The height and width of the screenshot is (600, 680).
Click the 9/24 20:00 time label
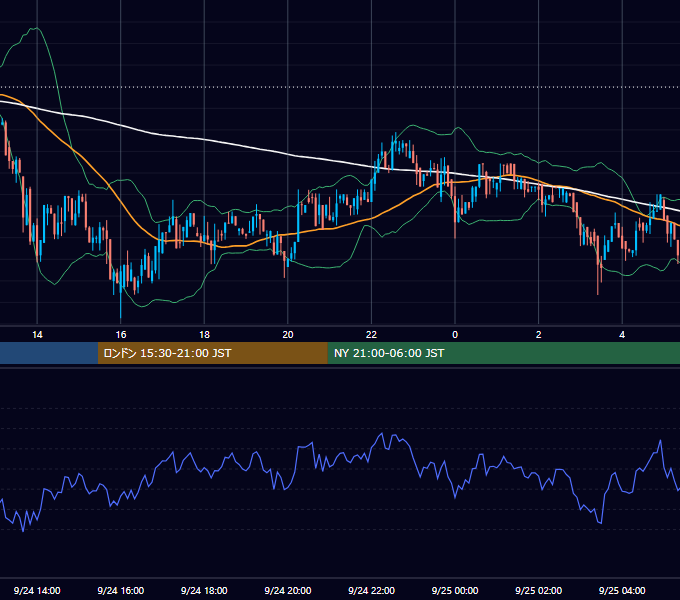point(288,590)
